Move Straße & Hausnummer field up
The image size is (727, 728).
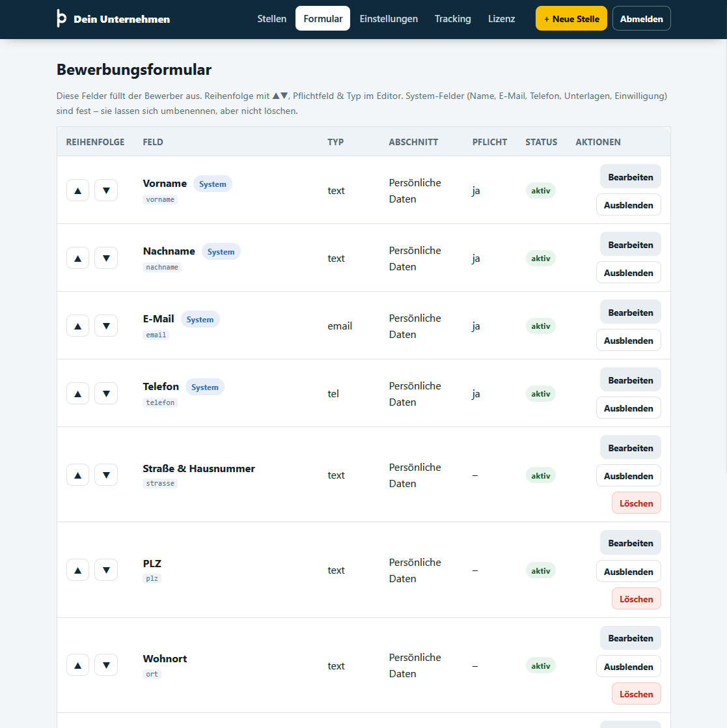pyautogui.click(x=78, y=475)
